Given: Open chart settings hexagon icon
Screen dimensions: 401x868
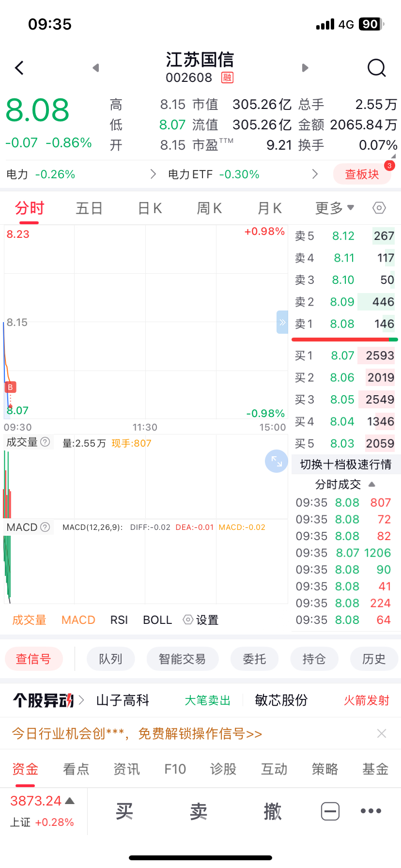Looking at the screenshot, I should click(x=379, y=208).
